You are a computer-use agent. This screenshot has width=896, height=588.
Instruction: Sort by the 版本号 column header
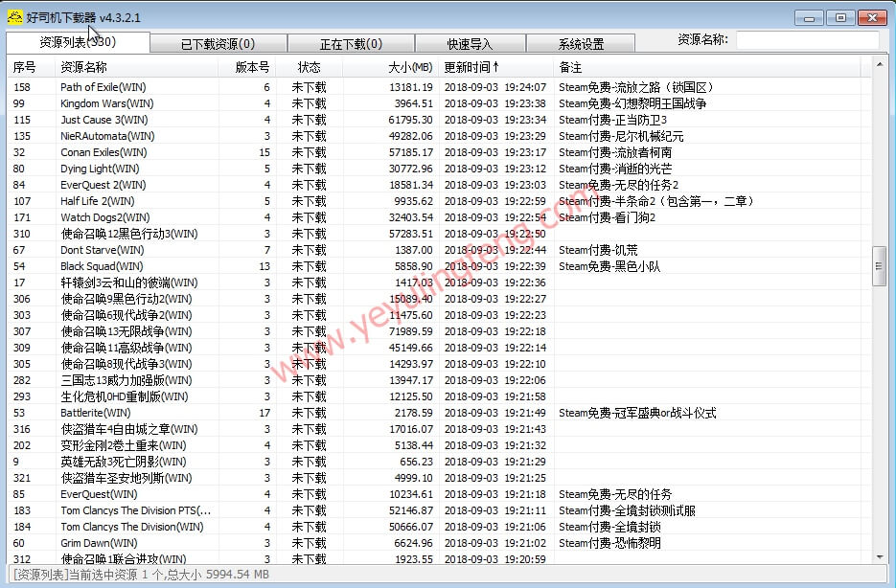click(x=247, y=67)
